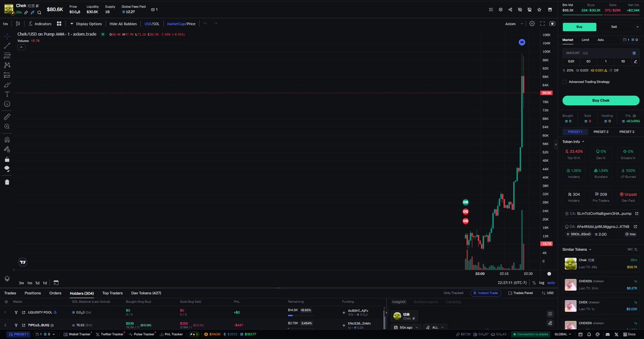Expand the Token Info section

click(x=572, y=141)
